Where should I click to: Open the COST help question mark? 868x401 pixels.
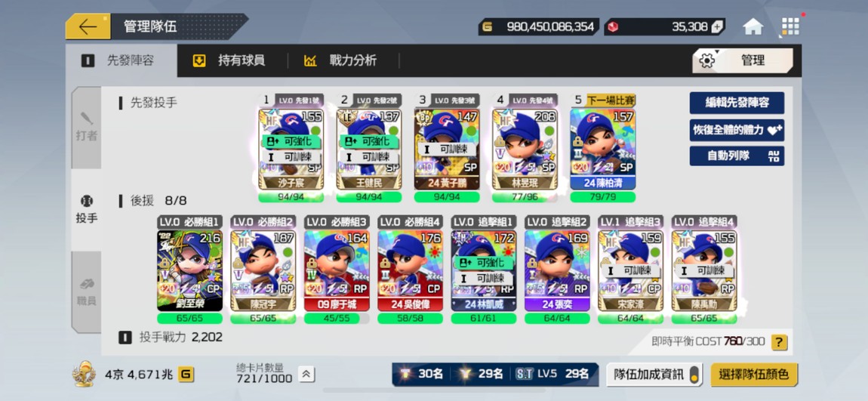(779, 342)
